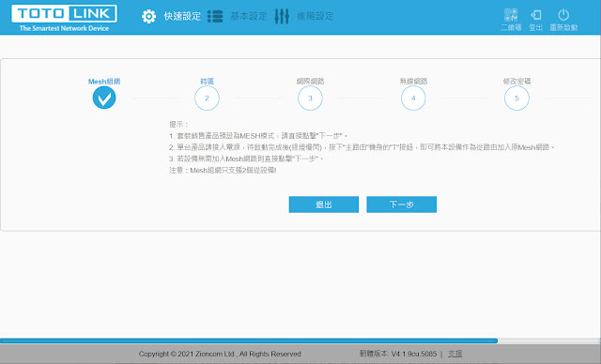Click the horizontal scrollbar thumb

[248, 341]
